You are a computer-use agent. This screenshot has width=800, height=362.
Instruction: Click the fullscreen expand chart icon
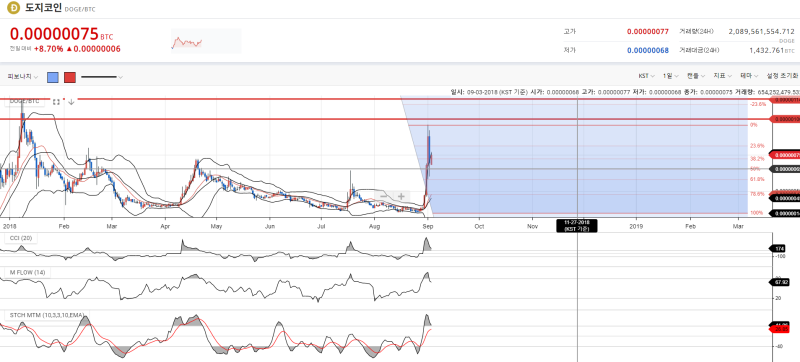pos(56,102)
